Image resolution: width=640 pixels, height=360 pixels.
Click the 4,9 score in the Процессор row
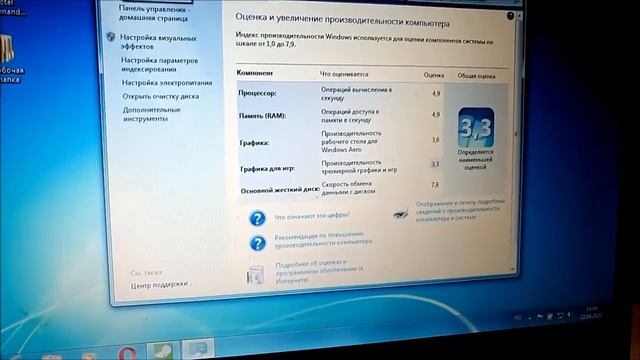(x=436, y=93)
